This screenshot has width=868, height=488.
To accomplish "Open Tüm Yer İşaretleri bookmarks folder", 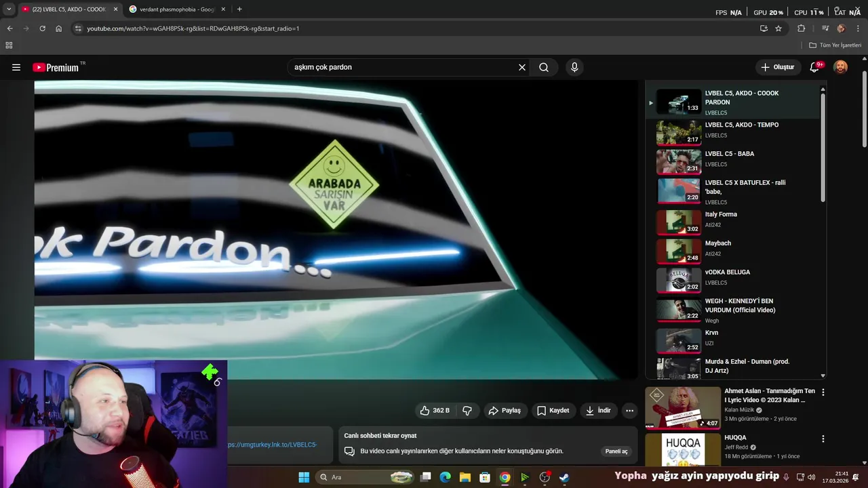I will (835, 45).
